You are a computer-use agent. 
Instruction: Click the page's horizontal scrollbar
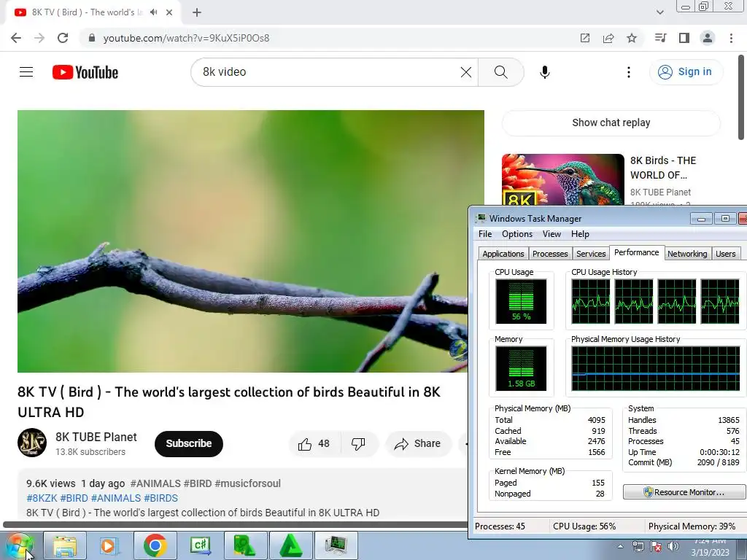(x=236, y=525)
